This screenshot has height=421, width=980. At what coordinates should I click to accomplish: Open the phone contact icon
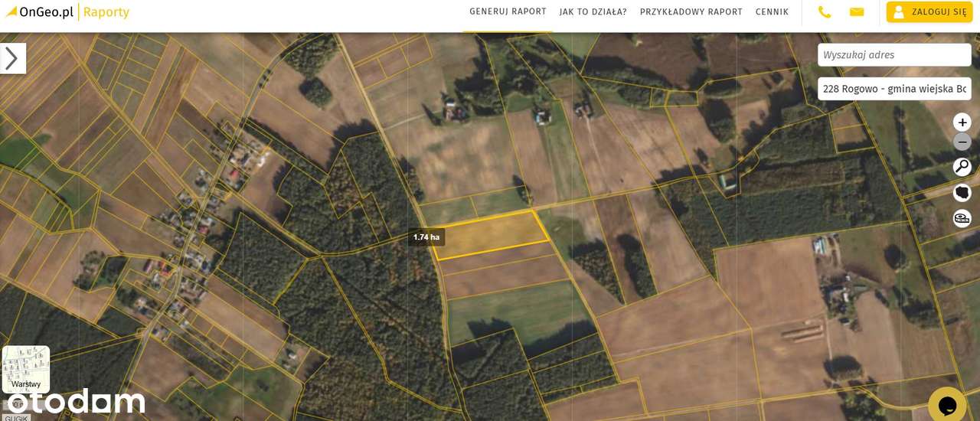(825, 12)
